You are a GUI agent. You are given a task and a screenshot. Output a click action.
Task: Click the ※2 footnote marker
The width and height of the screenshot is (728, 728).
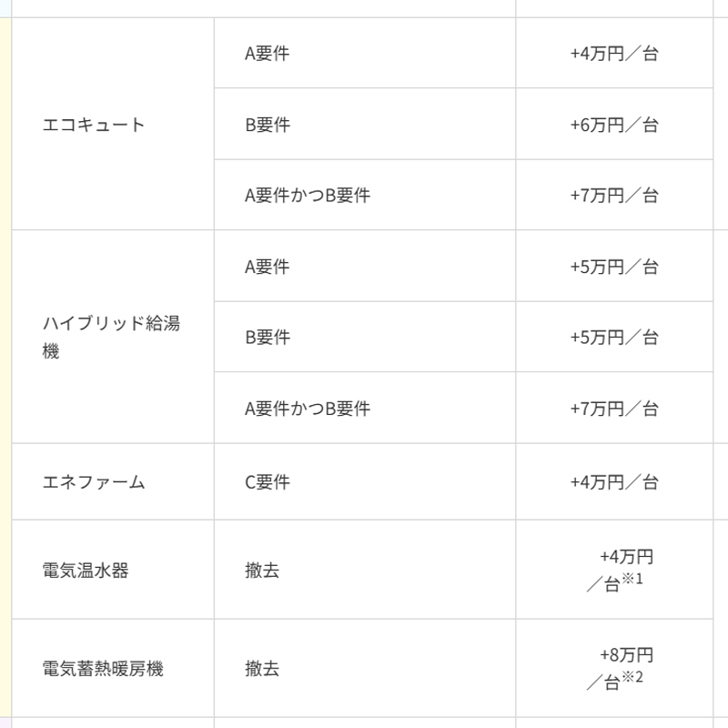coord(632,677)
